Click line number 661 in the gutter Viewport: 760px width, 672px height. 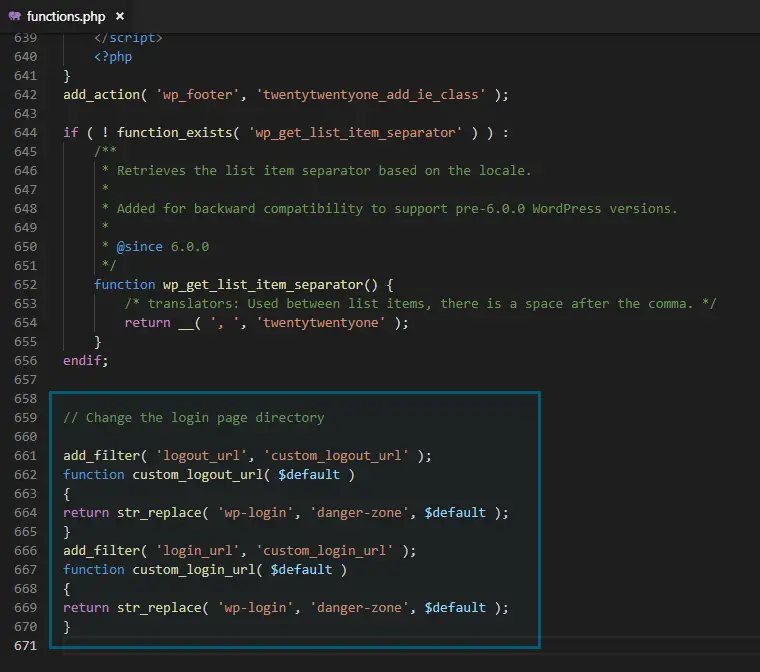24,455
